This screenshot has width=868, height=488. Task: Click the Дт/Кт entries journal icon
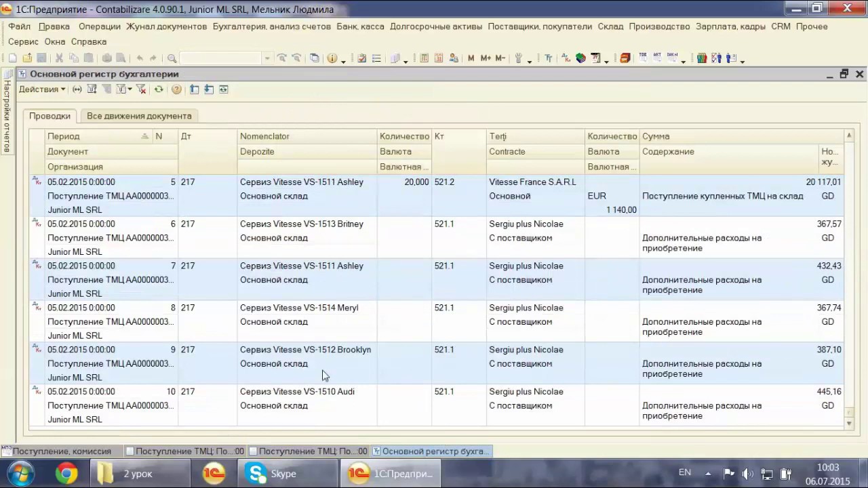[x=566, y=58]
